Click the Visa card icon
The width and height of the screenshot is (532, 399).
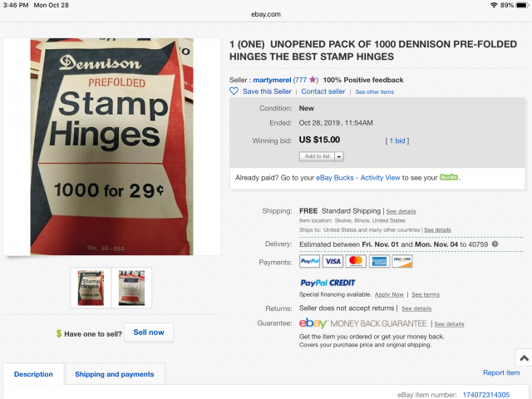[332, 261]
